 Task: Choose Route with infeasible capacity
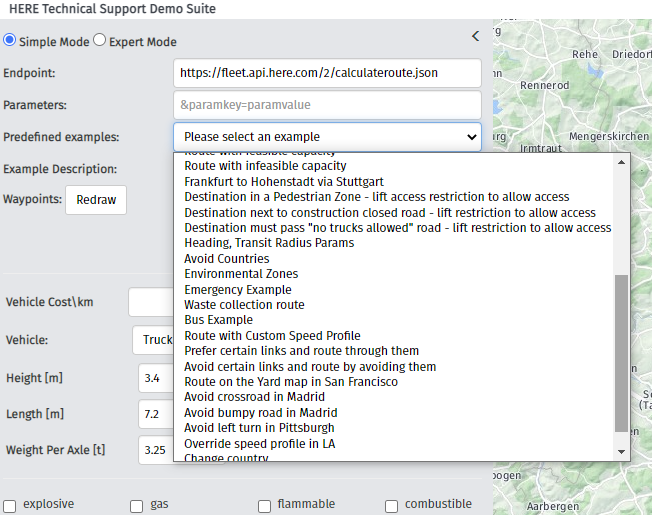(x=265, y=166)
